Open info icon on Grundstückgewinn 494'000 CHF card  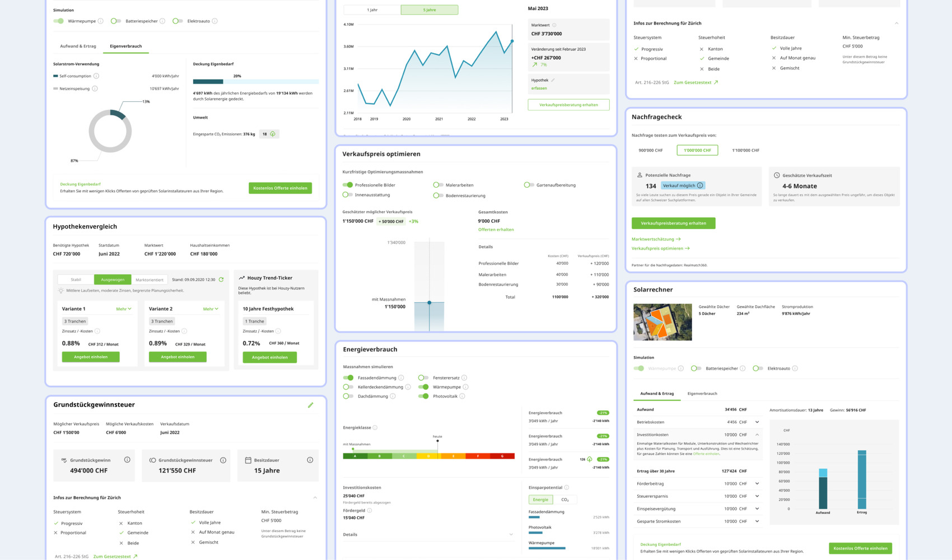pos(127,460)
